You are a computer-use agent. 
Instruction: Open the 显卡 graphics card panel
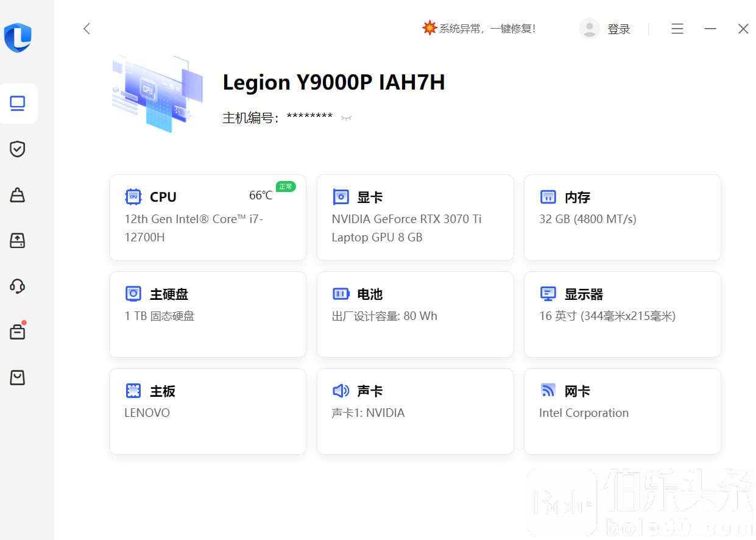coord(415,218)
